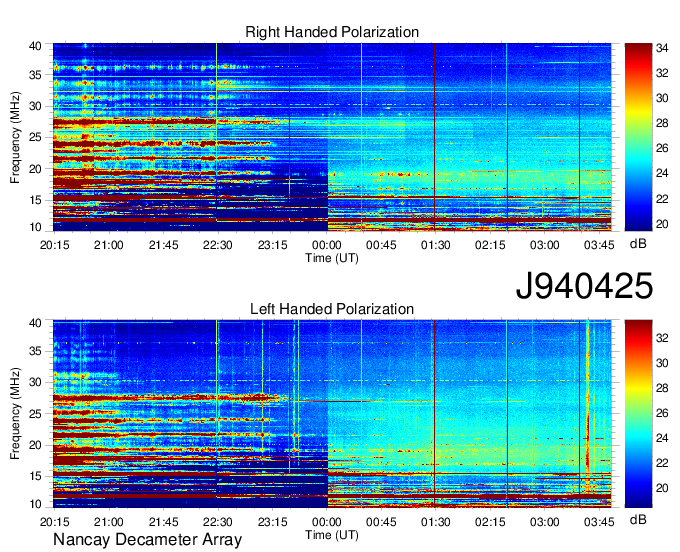Click 21:45 tick under Left Handed plot
This screenshot has height=552, width=680.
[x=163, y=522]
